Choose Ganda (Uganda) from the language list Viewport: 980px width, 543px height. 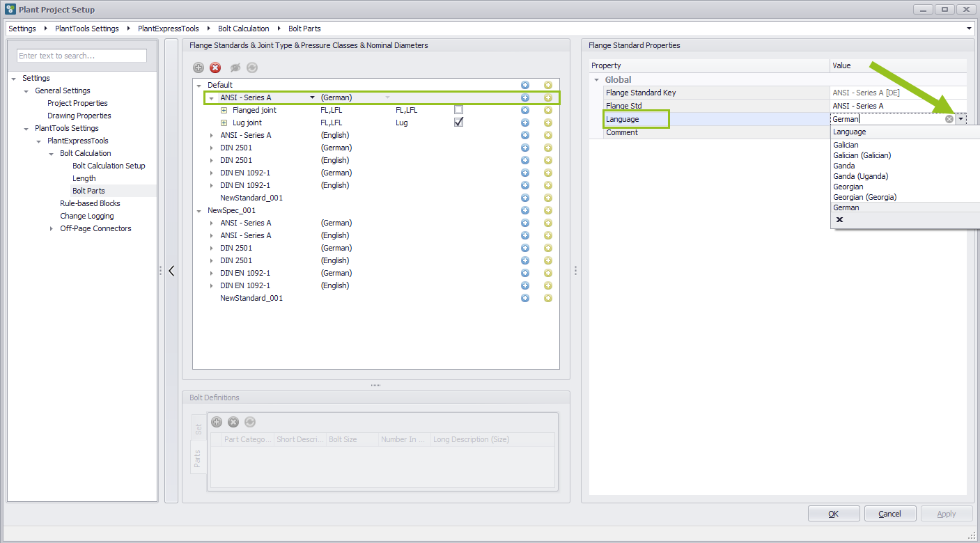pyautogui.click(x=861, y=176)
